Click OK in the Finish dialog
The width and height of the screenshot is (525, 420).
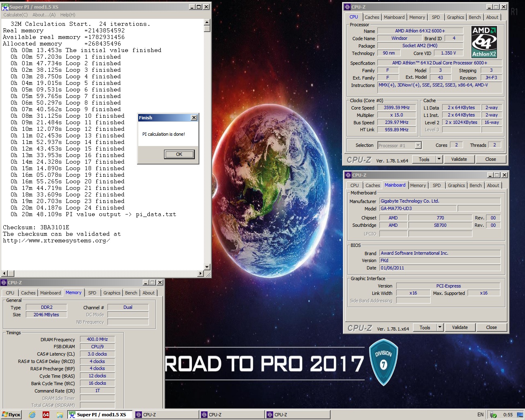(x=179, y=154)
